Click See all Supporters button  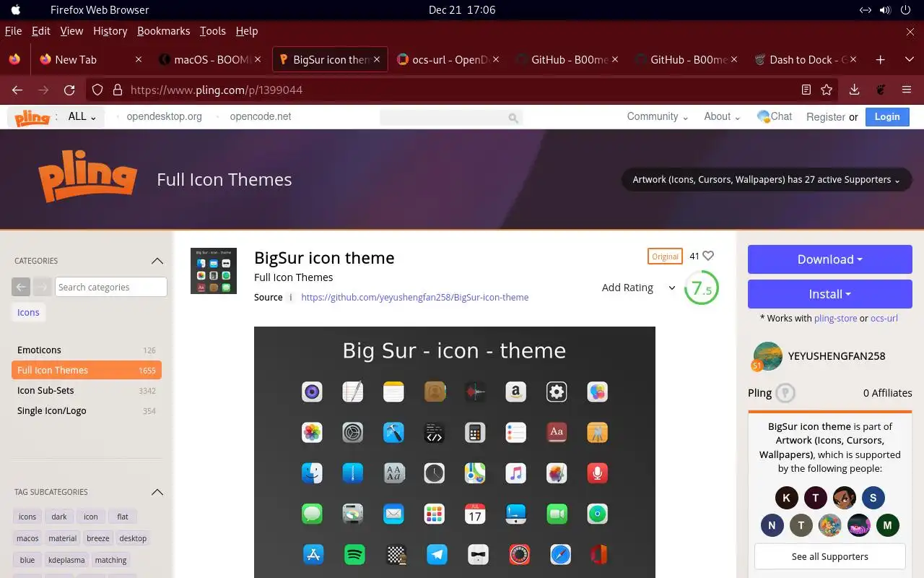pos(830,556)
